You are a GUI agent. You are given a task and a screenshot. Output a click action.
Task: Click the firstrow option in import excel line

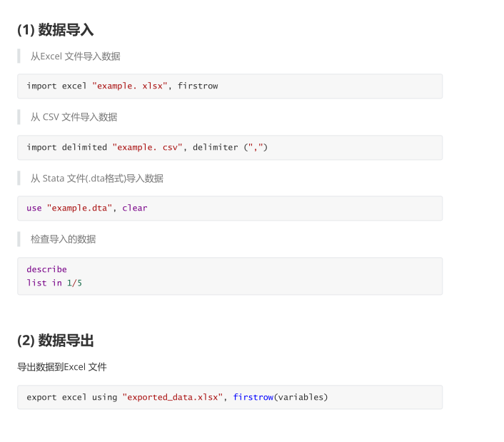click(198, 86)
